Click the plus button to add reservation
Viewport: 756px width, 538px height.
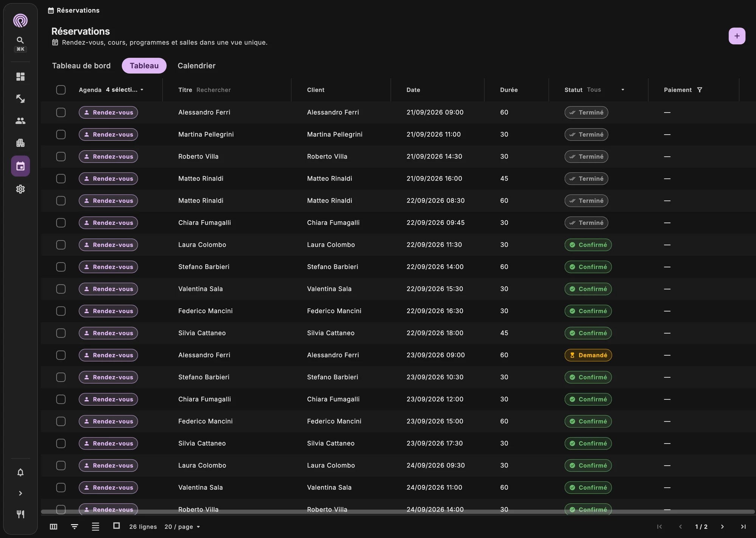point(737,36)
